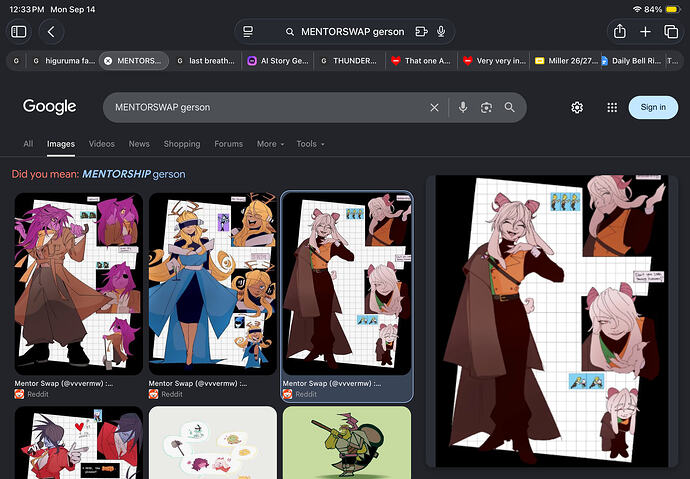
Task: Check the battery indicator in status bar
Action: point(673,9)
